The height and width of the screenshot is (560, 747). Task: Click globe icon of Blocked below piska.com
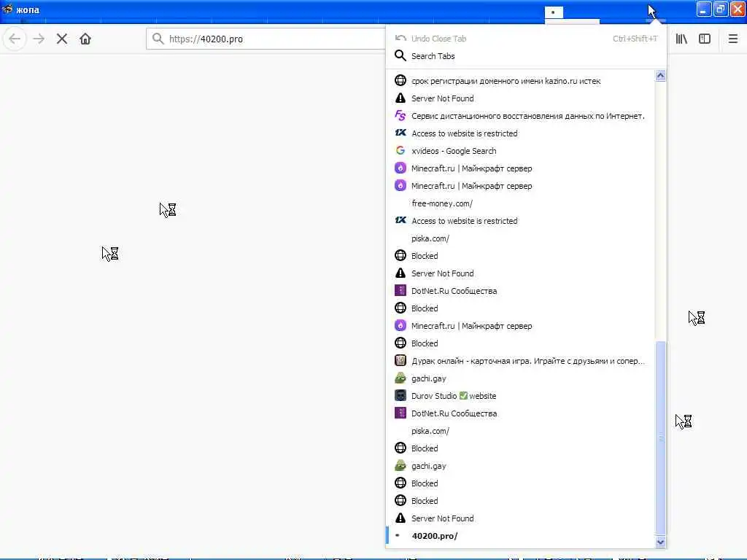(400, 448)
